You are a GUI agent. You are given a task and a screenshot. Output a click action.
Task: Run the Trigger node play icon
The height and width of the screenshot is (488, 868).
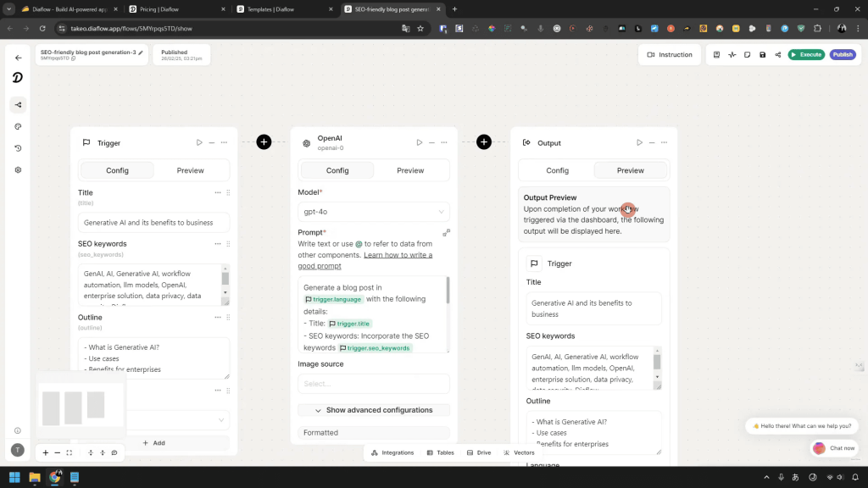click(x=199, y=142)
